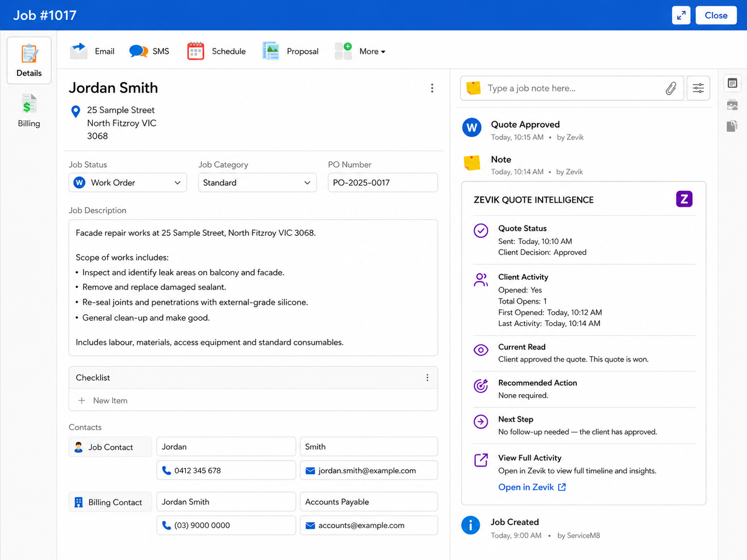Open the Checklist three-dot options menu
Image resolution: width=747 pixels, height=560 pixels.
tap(427, 377)
